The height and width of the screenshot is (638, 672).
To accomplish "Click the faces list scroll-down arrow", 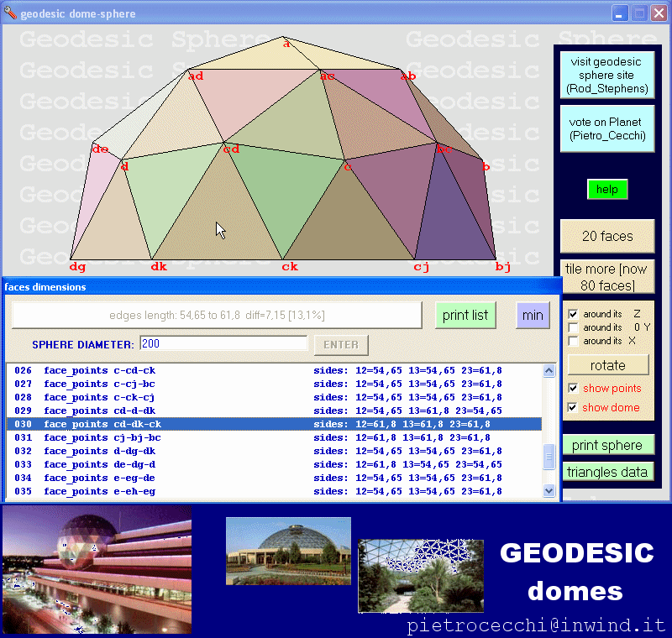I will point(549,491).
